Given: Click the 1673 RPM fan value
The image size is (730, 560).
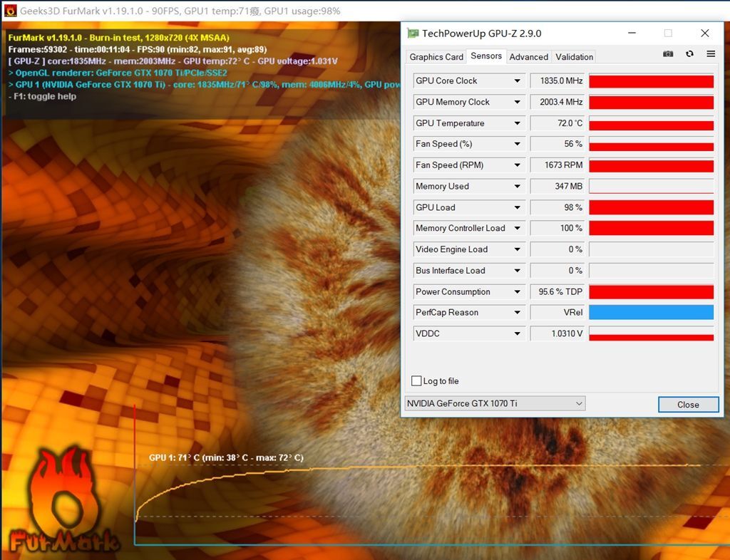Looking at the screenshot, I should (x=557, y=165).
